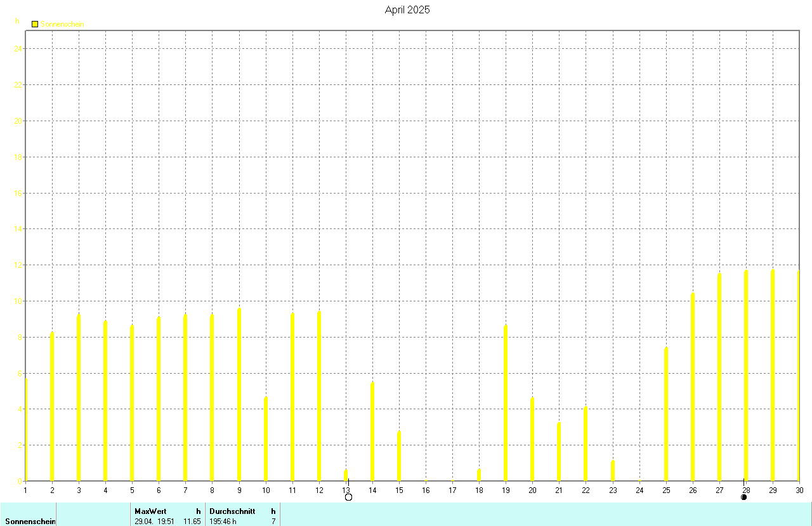Image resolution: width=812 pixels, height=526 pixels.
Task: Click the average value 7
Action: (273, 522)
